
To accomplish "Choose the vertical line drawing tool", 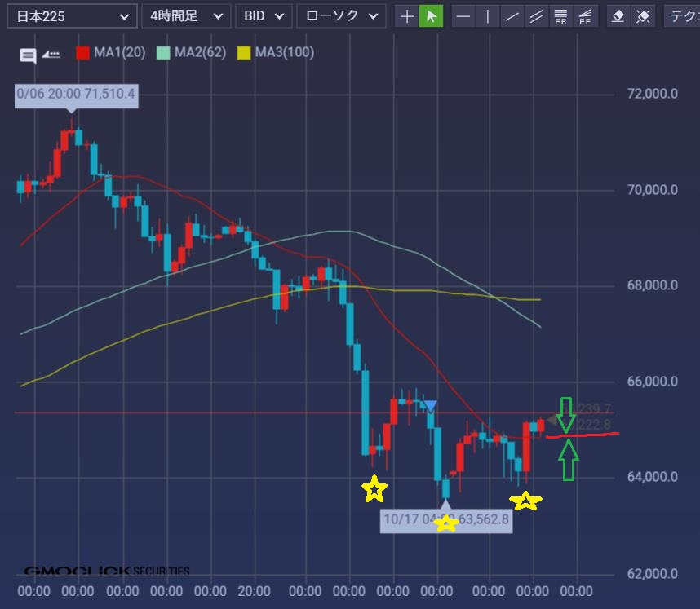I will point(488,16).
